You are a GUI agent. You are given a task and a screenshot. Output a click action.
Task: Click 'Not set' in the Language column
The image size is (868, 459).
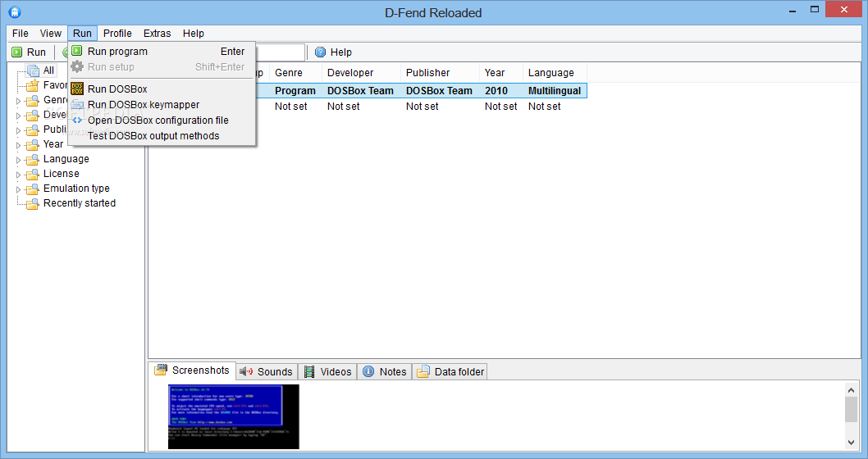[544, 107]
